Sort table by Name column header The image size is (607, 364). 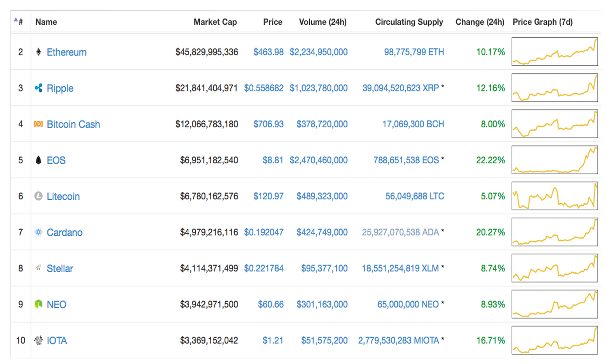46,22
